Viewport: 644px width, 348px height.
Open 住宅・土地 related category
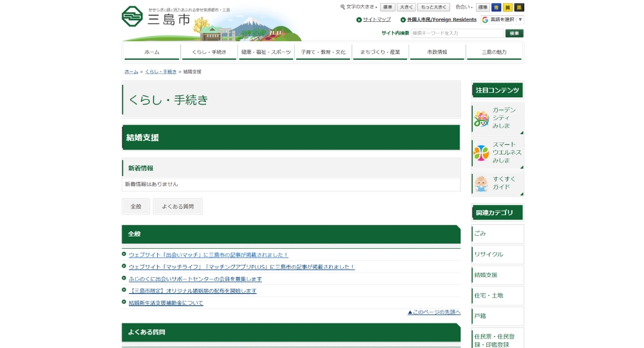coord(498,295)
